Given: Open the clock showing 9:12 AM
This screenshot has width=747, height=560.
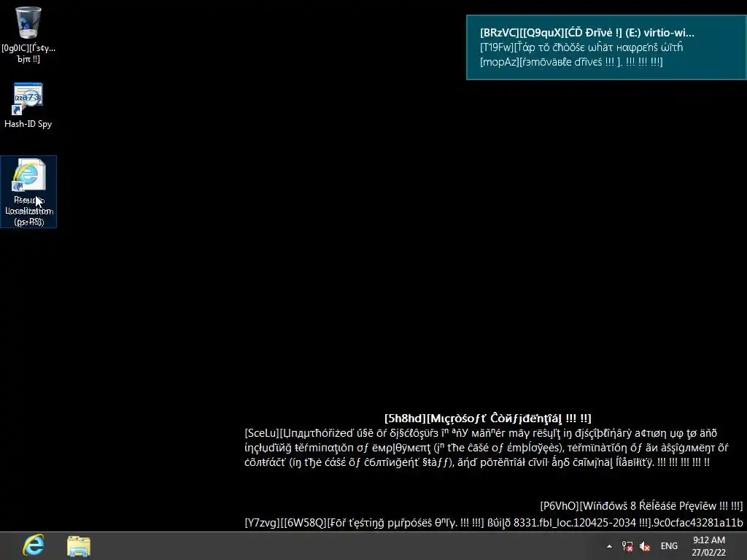Looking at the screenshot, I should [709, 546].
